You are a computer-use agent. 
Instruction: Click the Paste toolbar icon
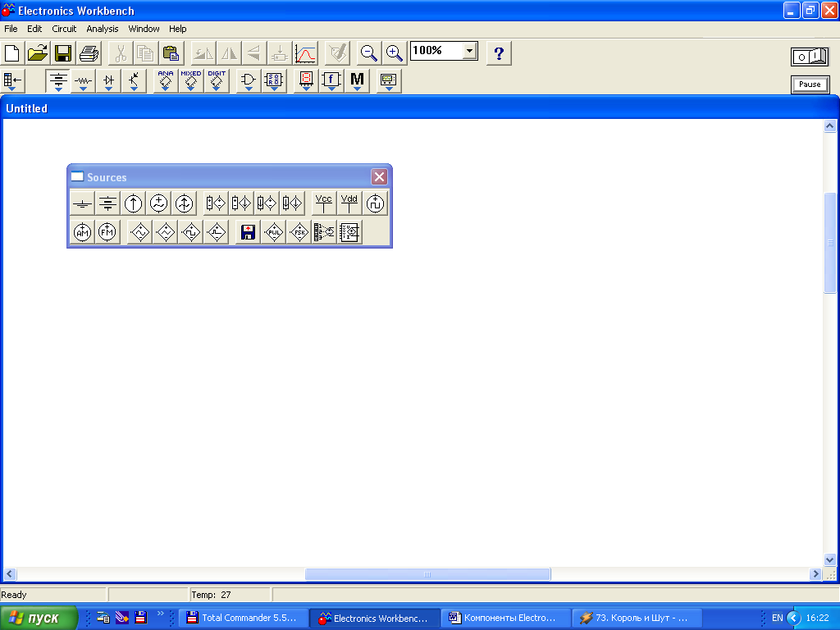click(x=171, y=53)
